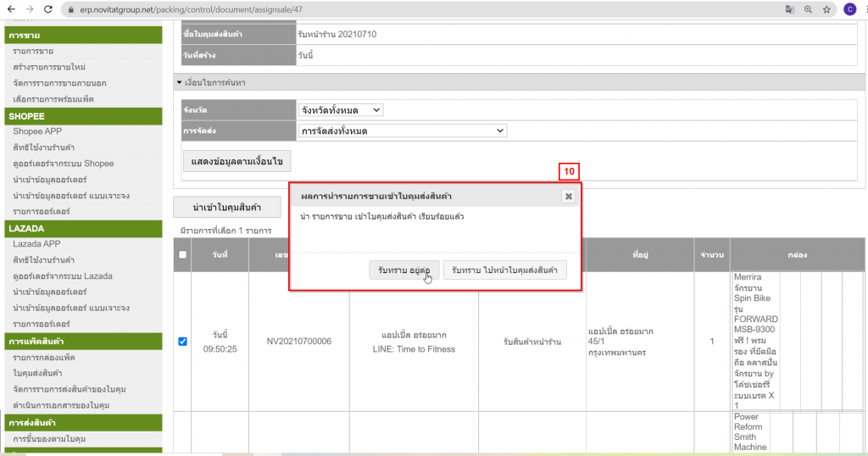Bookmark this page with the star icon
Screen dimensions: 868x456
coord(826,9)
